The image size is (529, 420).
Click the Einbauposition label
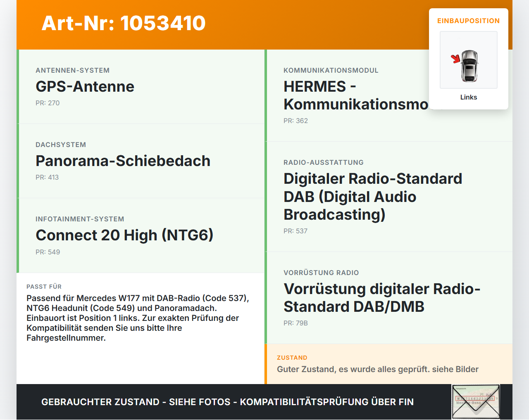469,21
